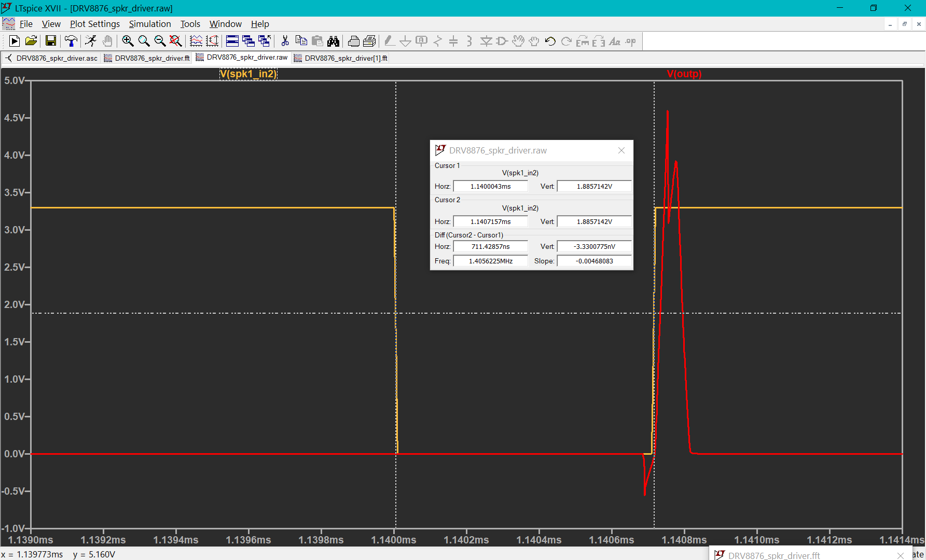Click the Diff Vert -3.3300775nV field

pyautogui.click(x=595, y=246)
